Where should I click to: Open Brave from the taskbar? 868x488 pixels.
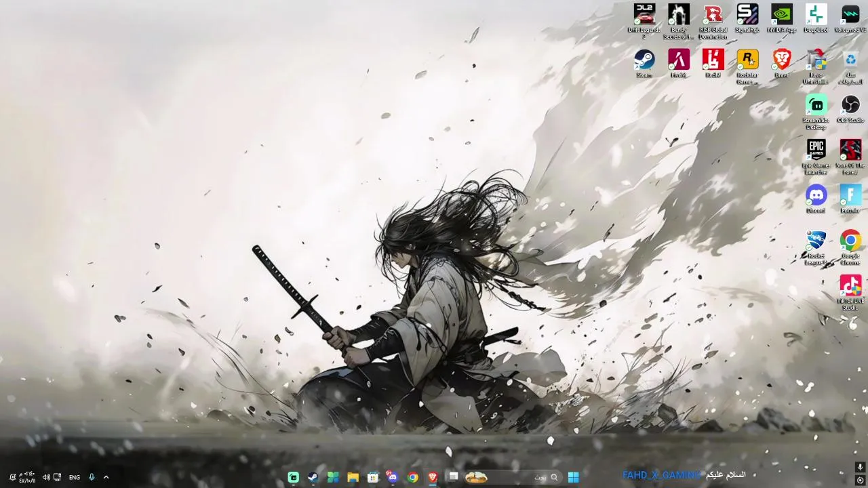(433, 477)
